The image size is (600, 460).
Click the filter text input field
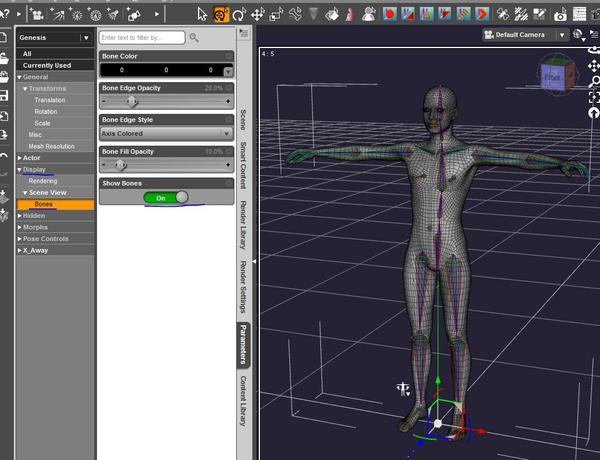142,38
